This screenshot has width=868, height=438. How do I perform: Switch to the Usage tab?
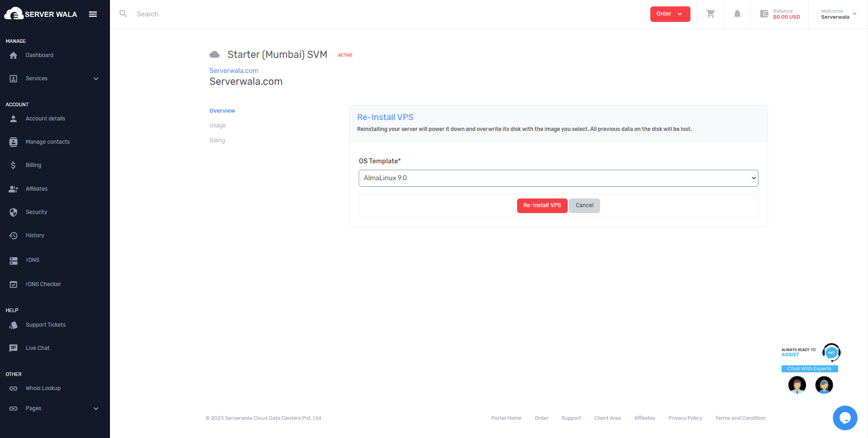pyautogui.click(x=218, y=125)
